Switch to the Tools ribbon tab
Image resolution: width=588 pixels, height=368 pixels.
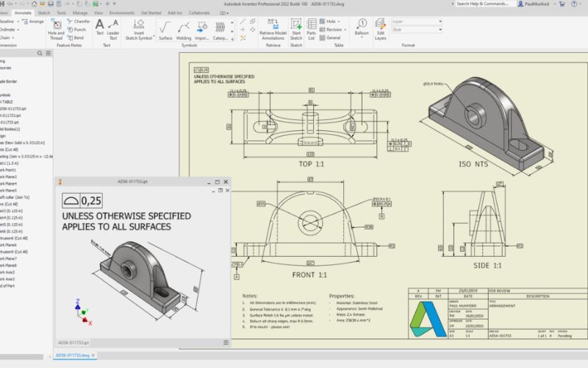tap(62, 13)
